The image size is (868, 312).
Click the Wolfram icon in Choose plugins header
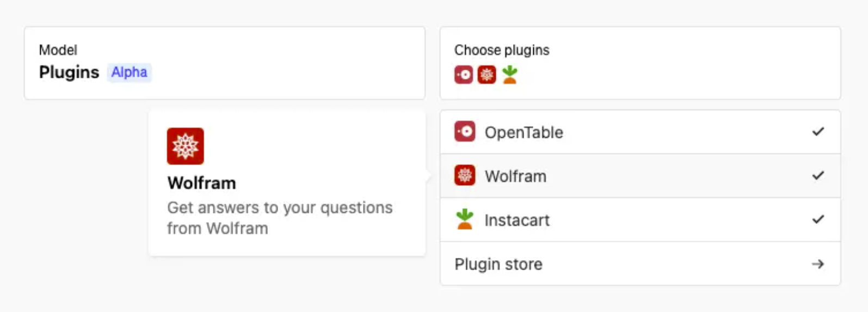pyautogui.click(x=487, y=75)
